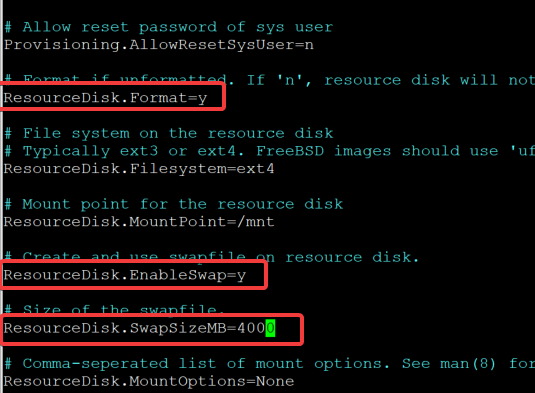Click the ResourceDisk.Filesystem=ext4 line
This screenshot has width=535, height=393.
[139, 169]
